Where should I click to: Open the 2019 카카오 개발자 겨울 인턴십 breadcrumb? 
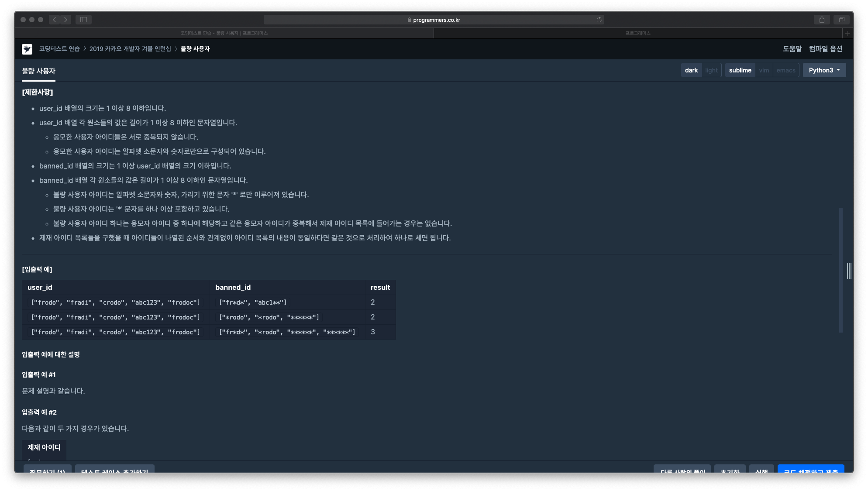130,49
